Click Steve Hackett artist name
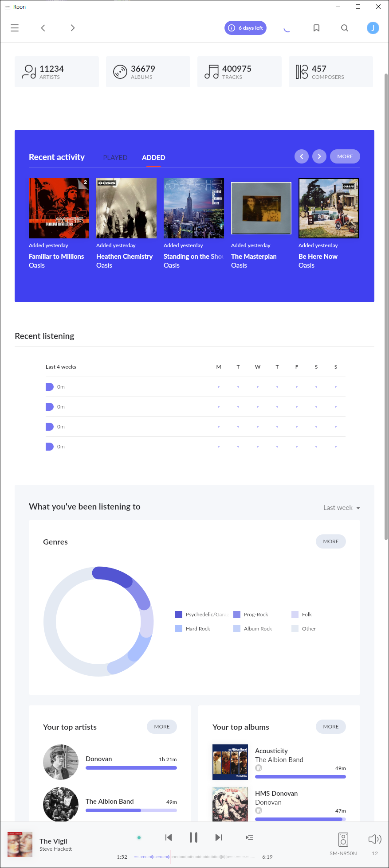Viewport: 389px width, 868px height. point(55,849)
